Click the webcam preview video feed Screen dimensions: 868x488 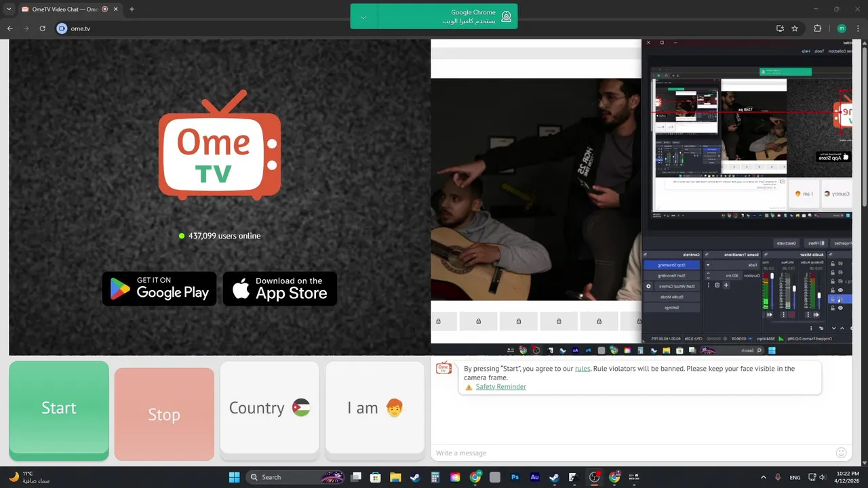point(641,197)
